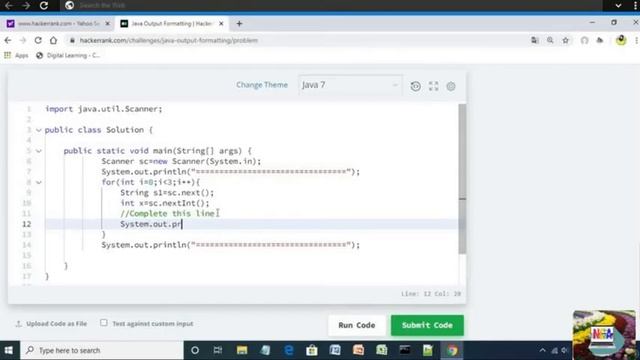The image size is (640, 360).
Task: Collapse the main method fold arrow
Action: point(39,151)
